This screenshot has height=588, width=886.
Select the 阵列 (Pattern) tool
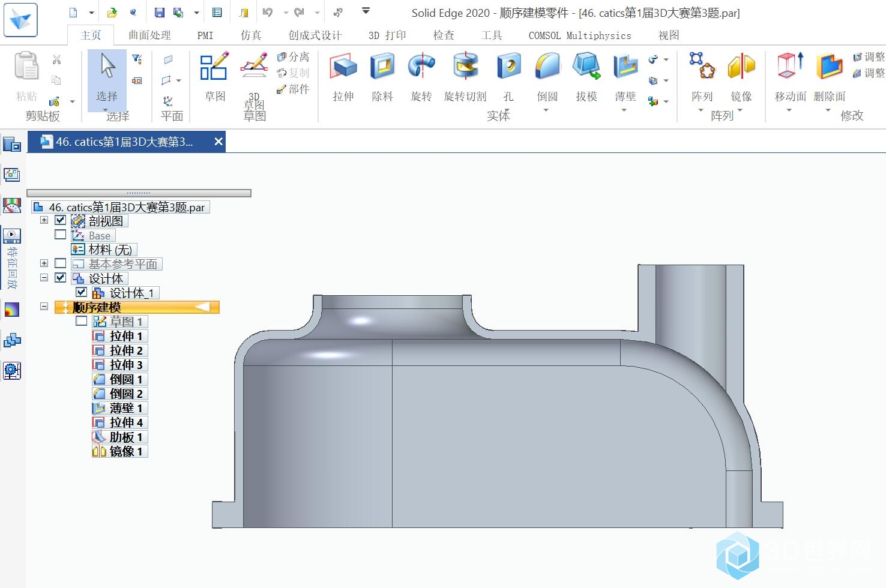702,77
